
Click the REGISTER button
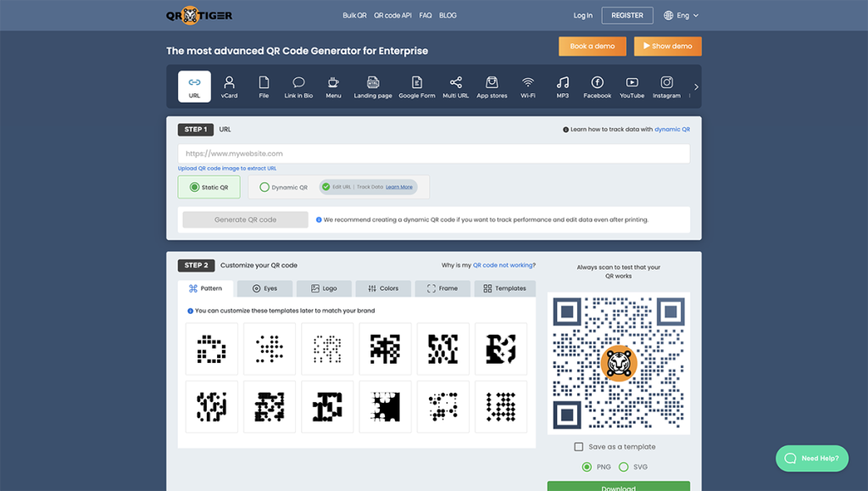(x=626, y=14)
